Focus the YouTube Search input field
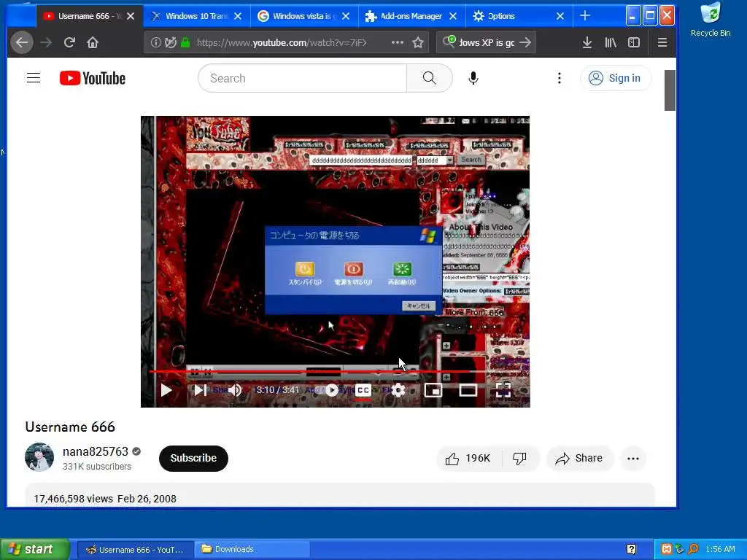The image size is (747, 560). click(303, 78)
